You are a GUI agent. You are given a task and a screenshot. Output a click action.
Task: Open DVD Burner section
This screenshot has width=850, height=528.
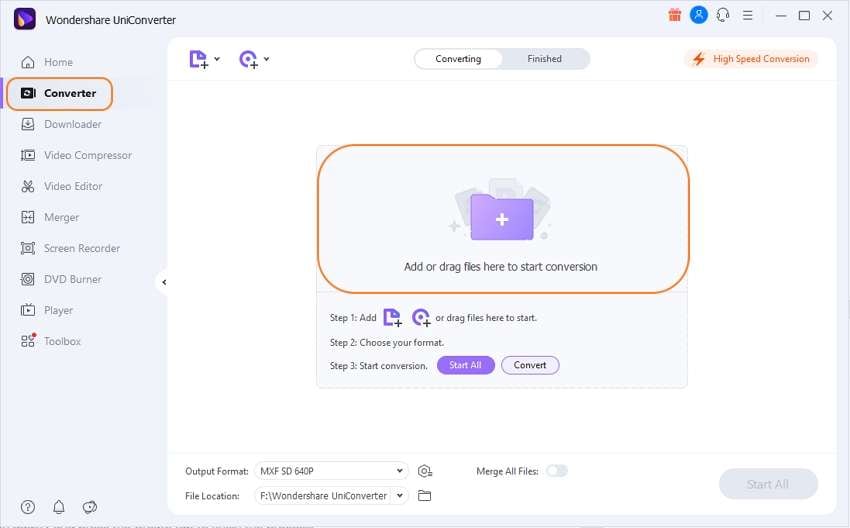[x=61, y=279]
